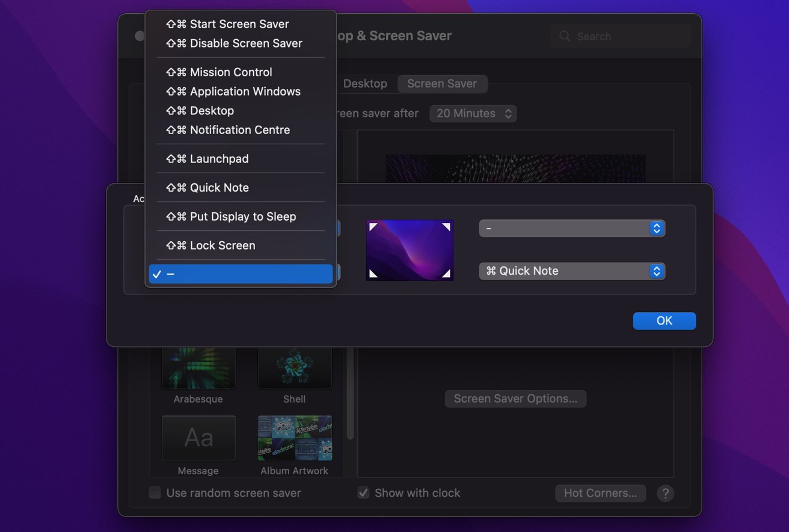Open the top-right corner action dropdown

572,228
